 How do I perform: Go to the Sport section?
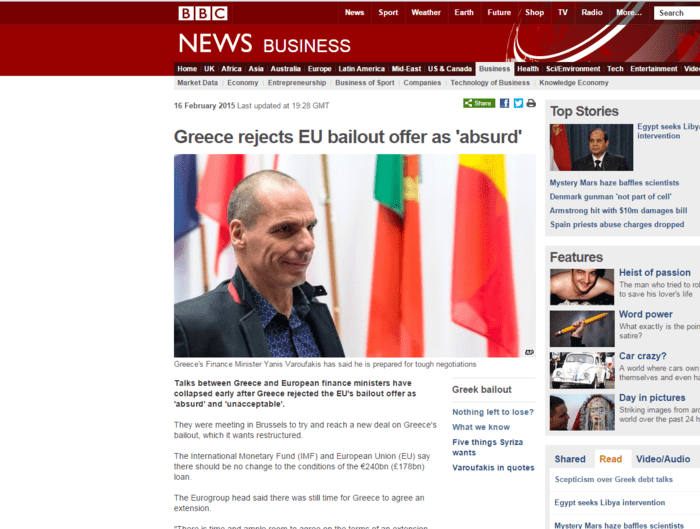[x=388, y=12]
